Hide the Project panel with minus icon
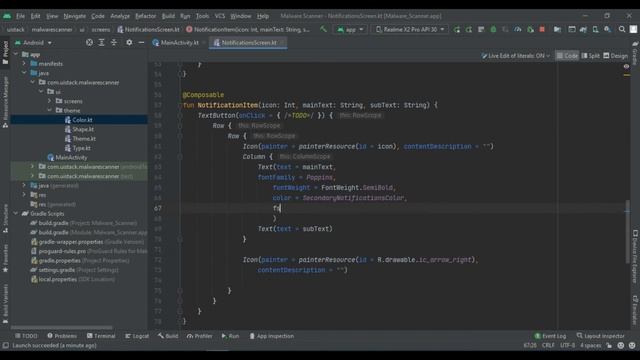Image resolution: width=640 pixels, height=360 pixels. (x=141, y=42)
